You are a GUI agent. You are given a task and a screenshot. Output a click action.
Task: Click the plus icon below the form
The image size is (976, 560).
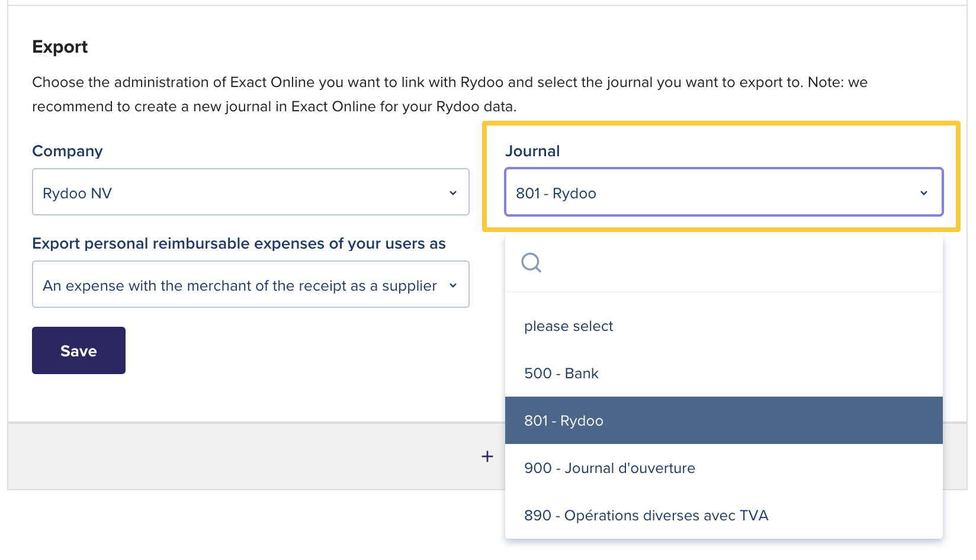click(x=487, y=456)
